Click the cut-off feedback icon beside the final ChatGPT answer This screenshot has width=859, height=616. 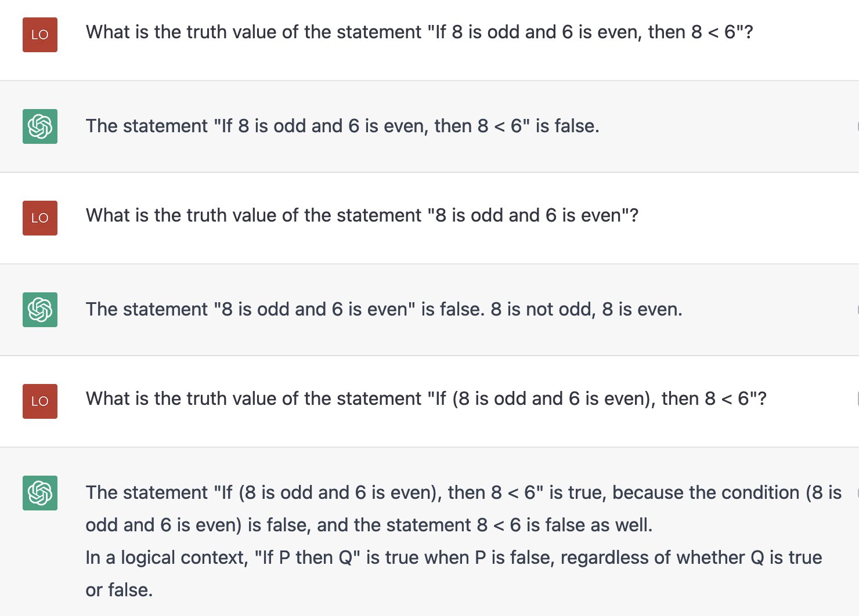click(857, 492)
